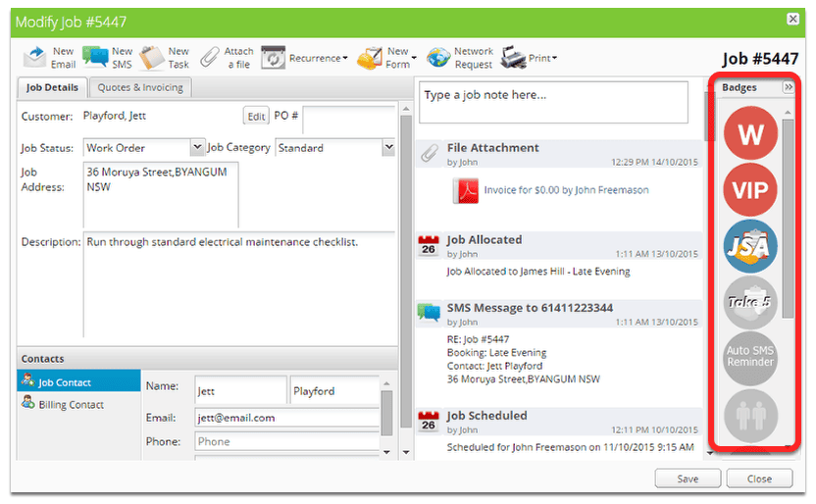Click the Badges panel scrollbar

(x=788, y=219)
